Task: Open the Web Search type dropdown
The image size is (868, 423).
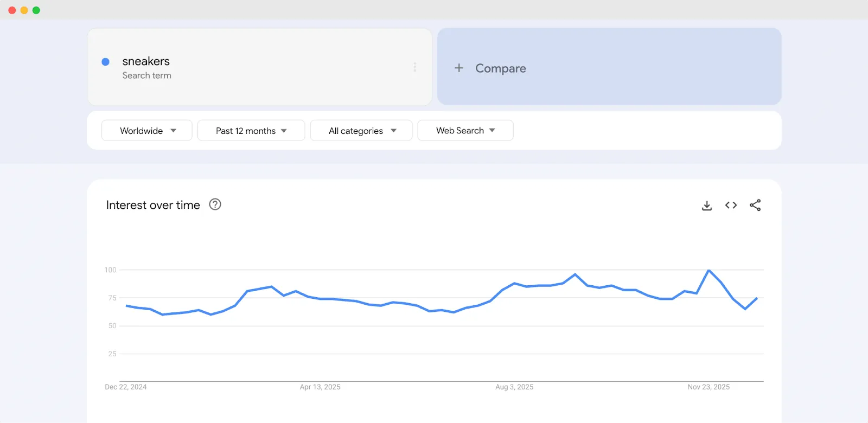Action: pos(465,131)
